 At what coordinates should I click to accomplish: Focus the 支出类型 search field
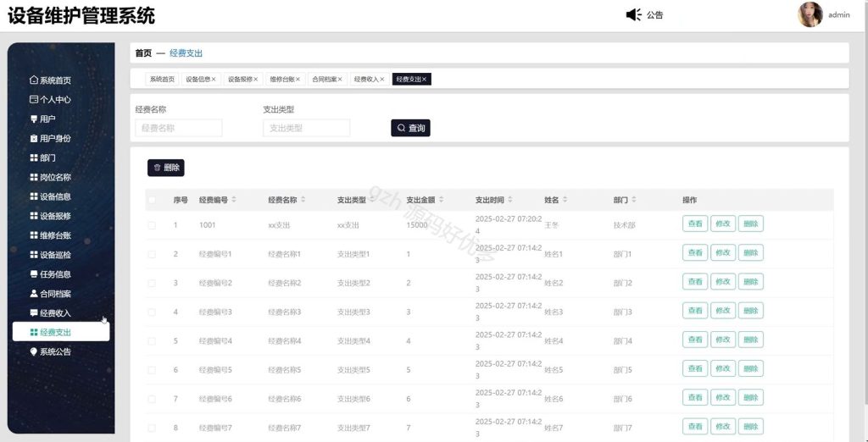306,128
